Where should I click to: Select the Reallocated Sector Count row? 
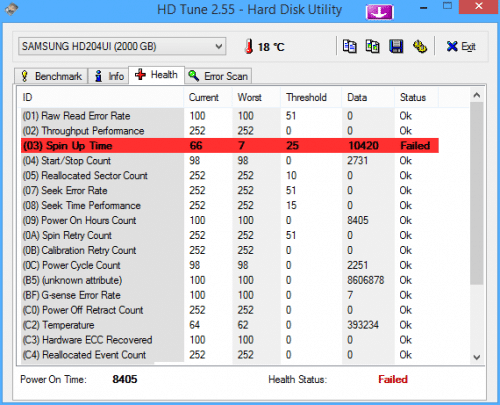click(x=230, y=176)
